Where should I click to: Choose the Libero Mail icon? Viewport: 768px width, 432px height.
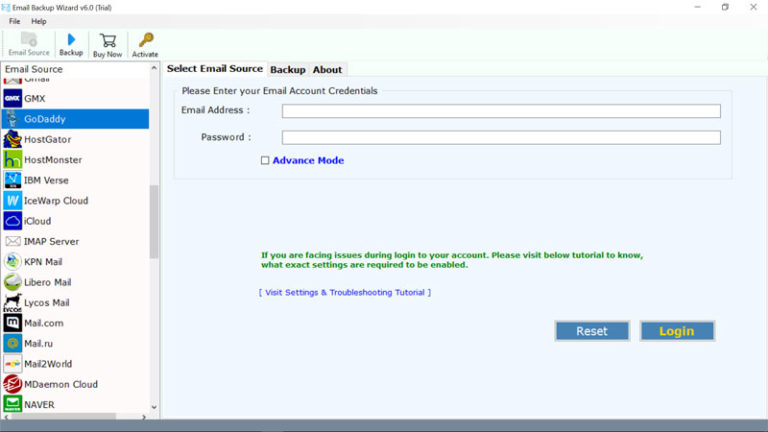(13, 282)
